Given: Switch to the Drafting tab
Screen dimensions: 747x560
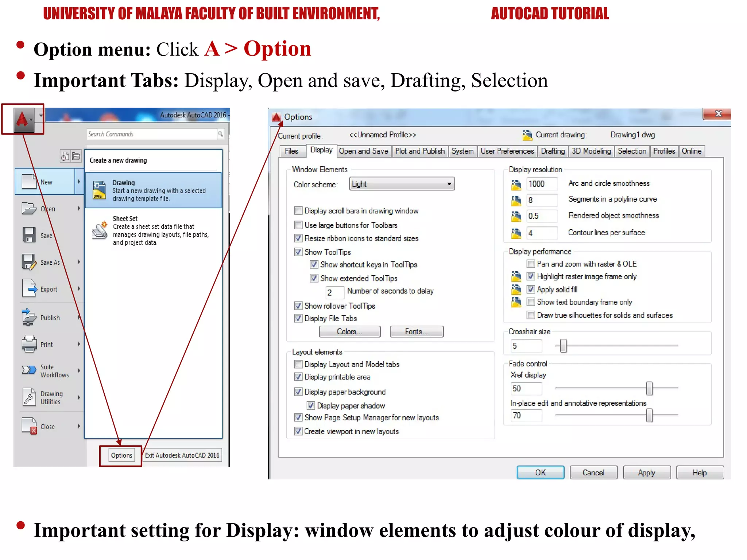Looking at the screenshot, I should click(553, 151).
